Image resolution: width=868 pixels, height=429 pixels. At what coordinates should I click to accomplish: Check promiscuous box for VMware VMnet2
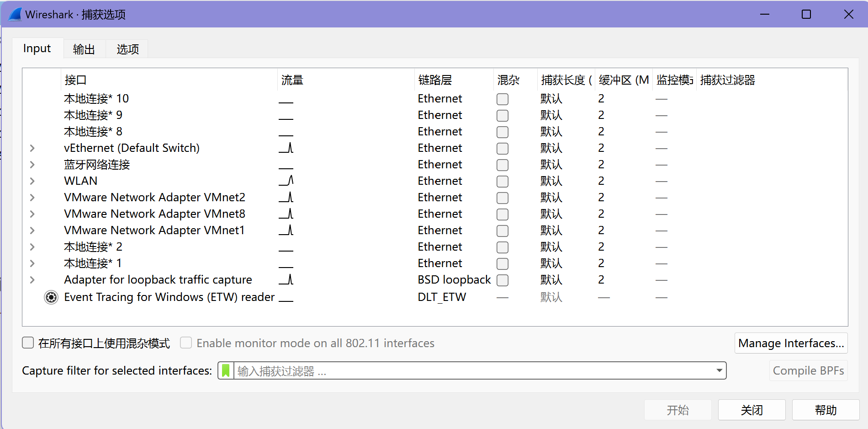(503, 198)
